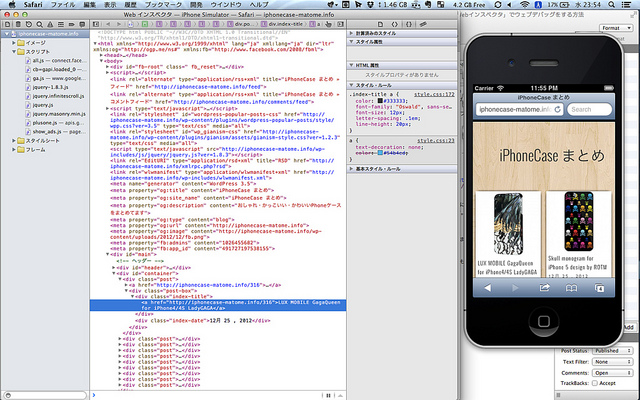Collapse the スクリプト folder

[x=13, y=51]
